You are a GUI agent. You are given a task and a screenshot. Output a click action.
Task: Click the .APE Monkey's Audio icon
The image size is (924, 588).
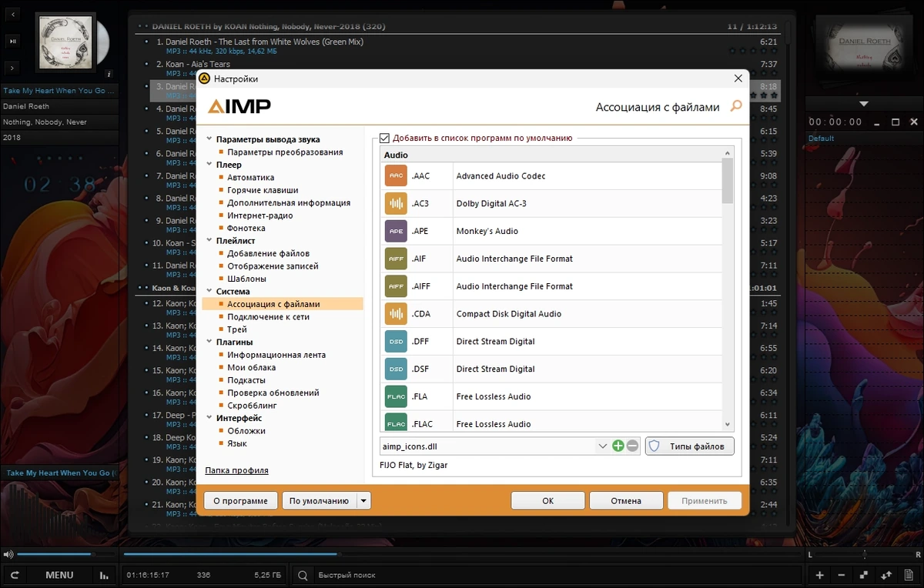pyautogui.click(x=396, y=232)
